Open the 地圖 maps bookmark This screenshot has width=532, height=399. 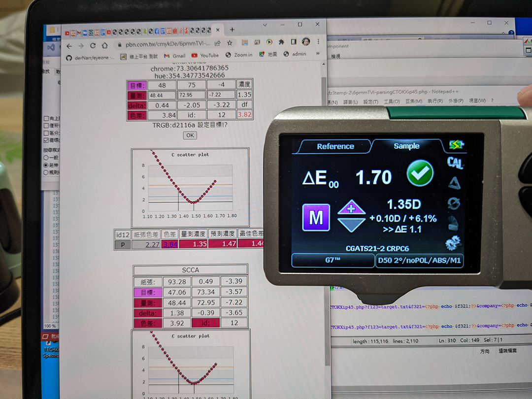268,54
